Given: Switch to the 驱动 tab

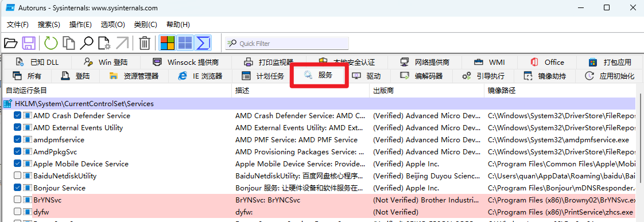Looking at the screenshot, I should tap(367, 76).
